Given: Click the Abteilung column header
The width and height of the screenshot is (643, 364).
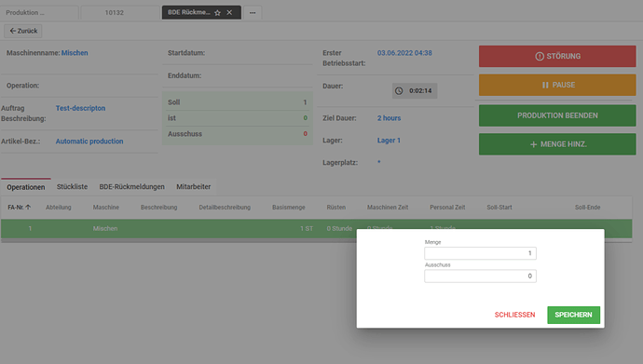Looking at the screenshot, I should click(x=58, y=208).
